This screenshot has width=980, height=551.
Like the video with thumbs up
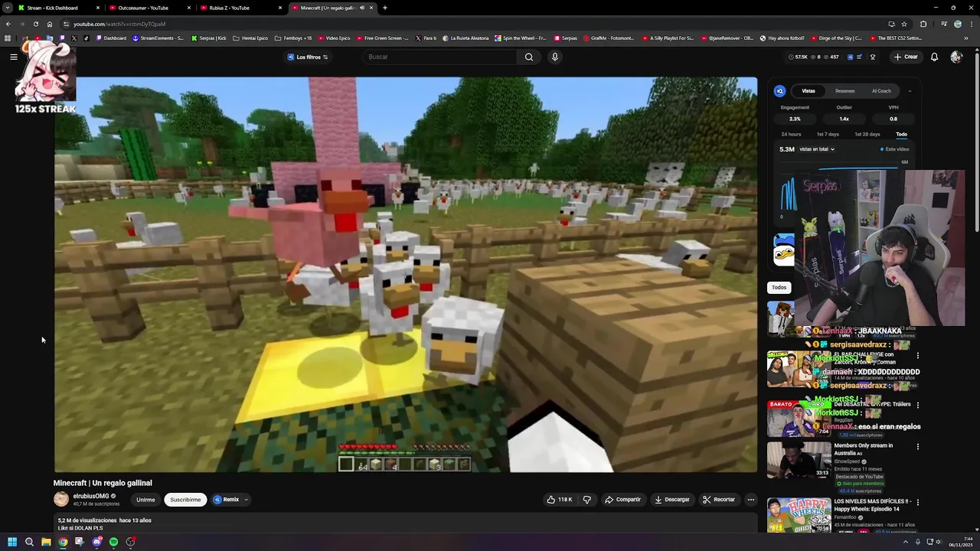pos(560,500)
